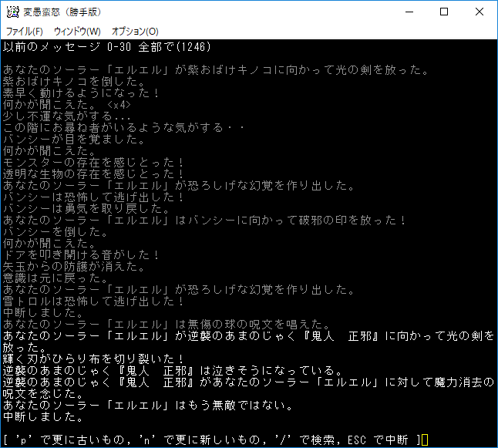Viewport: 498px width, 448px height.
Task: Click the bottom key-help prompt line
Action: [x=210, y=440]
